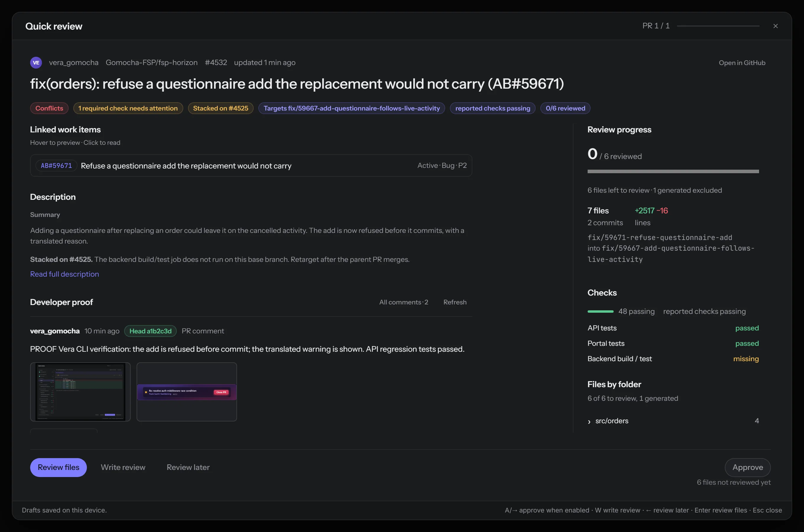The height and width of the screenshot is (532, 804).
Task: Click the vera_gomocha name in the PR header
Action: (74, 62)
